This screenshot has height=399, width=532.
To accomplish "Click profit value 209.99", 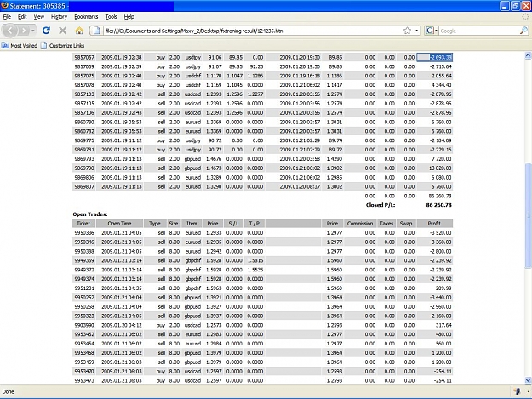I will pos(443,288).
